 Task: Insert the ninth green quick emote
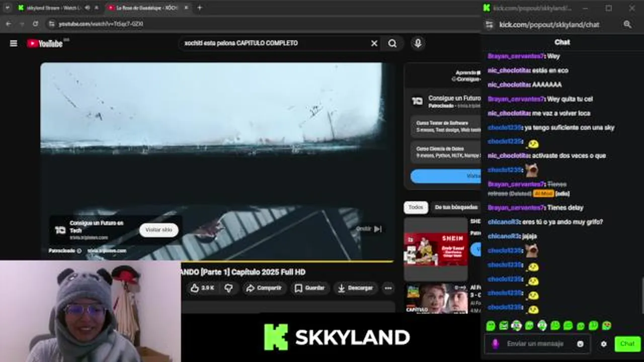click(x=594, y=326)
